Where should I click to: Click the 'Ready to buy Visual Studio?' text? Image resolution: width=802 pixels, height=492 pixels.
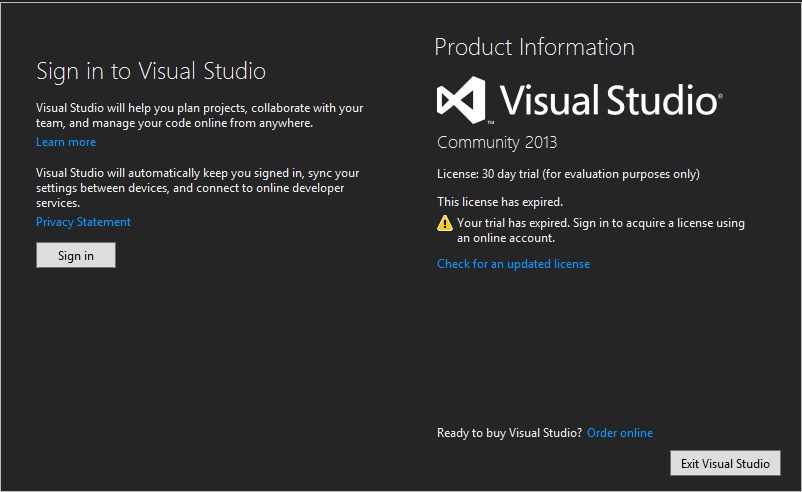tap(509, 433)
